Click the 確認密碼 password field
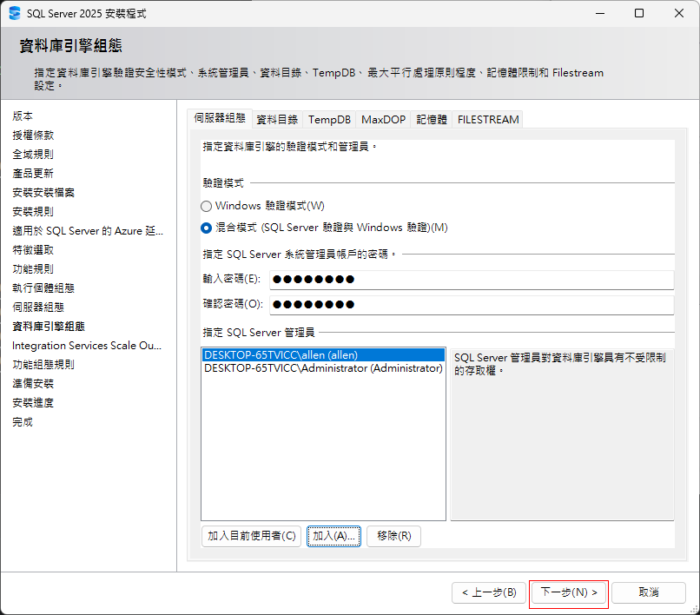The width and height of the screenshot is (700, 615). click(x=472, y=305)
